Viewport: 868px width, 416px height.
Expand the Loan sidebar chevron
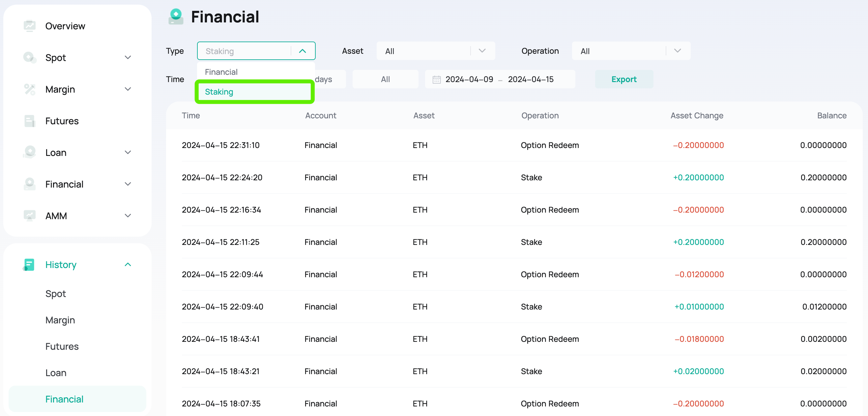coord(128,152)
